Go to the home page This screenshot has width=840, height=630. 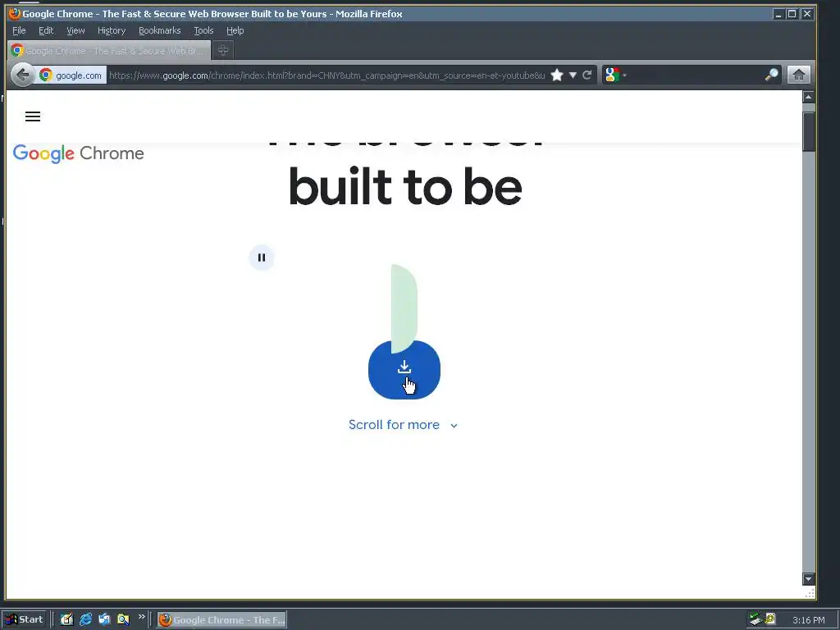[799, 75]
